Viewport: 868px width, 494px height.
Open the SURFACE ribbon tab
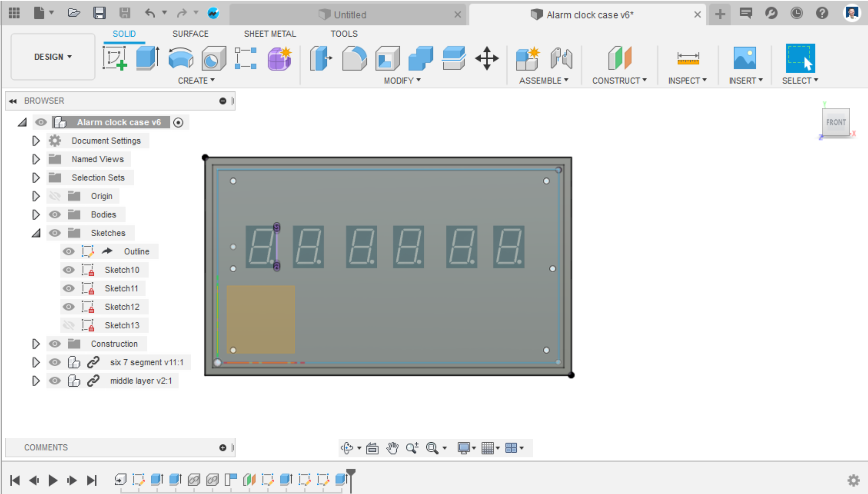[x=191, y=34]
